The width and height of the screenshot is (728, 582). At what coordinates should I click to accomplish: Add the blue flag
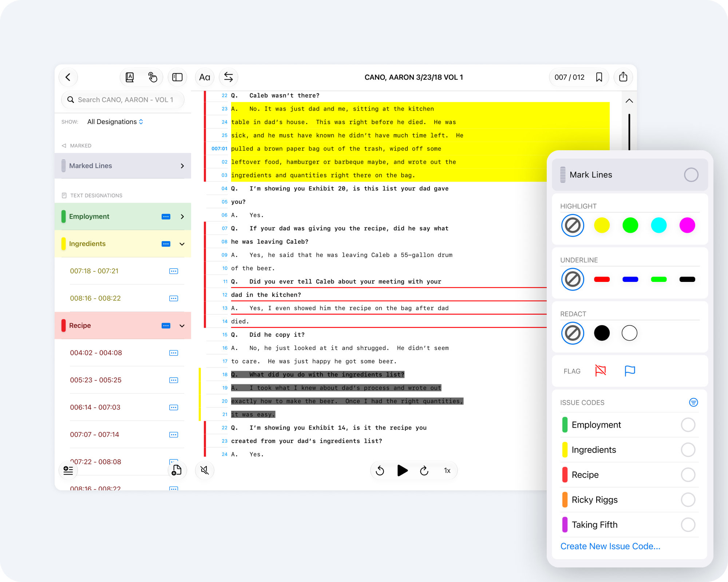tap(630, 371)
